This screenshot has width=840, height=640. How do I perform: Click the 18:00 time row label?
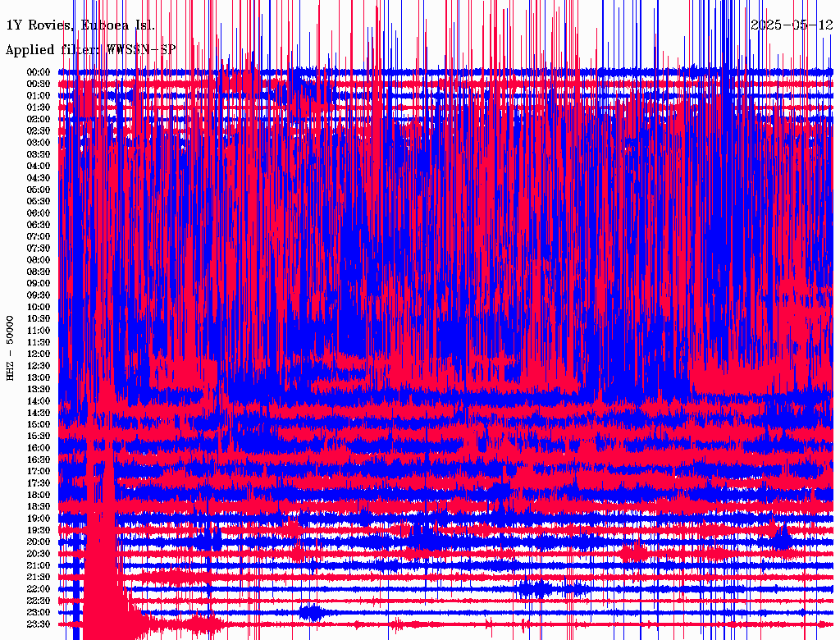(39, 495)
